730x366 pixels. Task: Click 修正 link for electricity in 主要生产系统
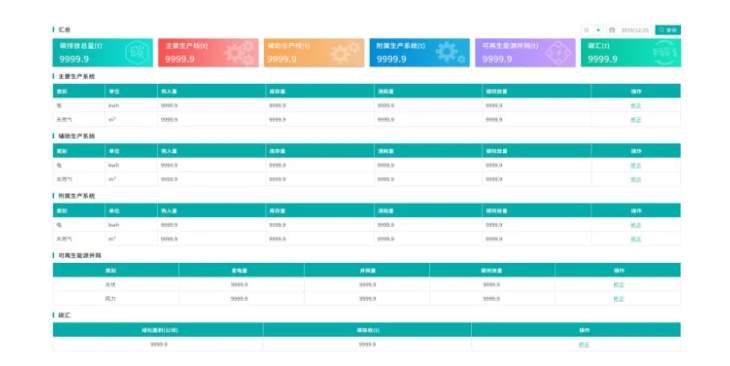coord(635,106)
